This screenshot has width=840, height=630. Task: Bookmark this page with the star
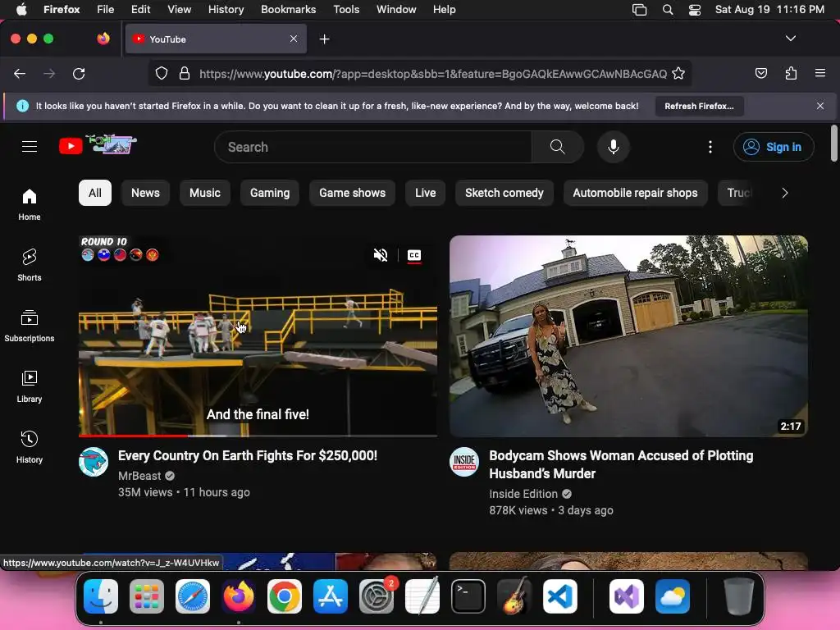tap(678, 73)
